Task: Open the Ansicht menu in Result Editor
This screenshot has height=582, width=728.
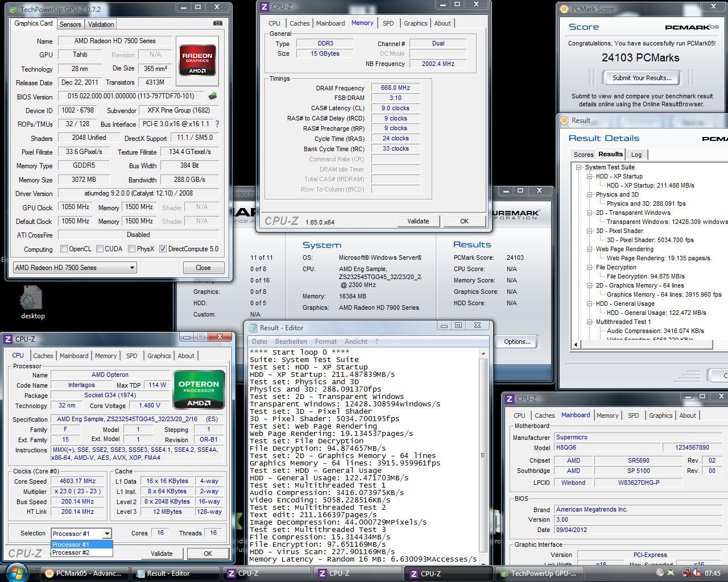Action: coord(356,342)
